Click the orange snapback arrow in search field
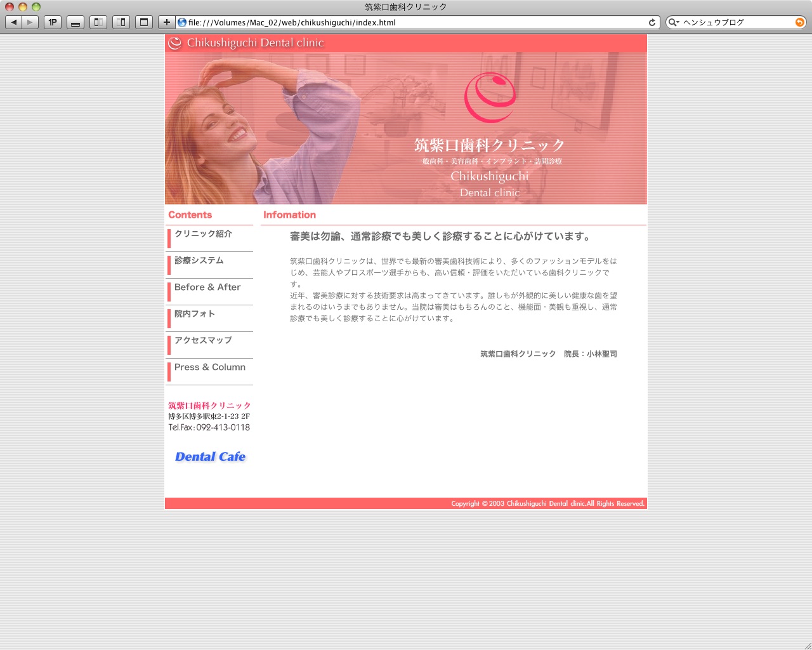Image resolution: width=812 pixels, height=650 pixels. click(799, 22)
